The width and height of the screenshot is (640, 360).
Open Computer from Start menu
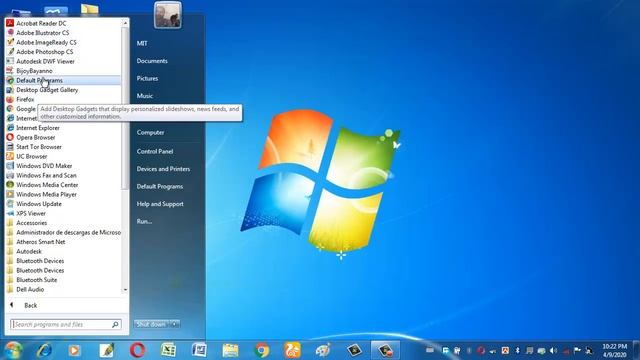click(150, 133)
